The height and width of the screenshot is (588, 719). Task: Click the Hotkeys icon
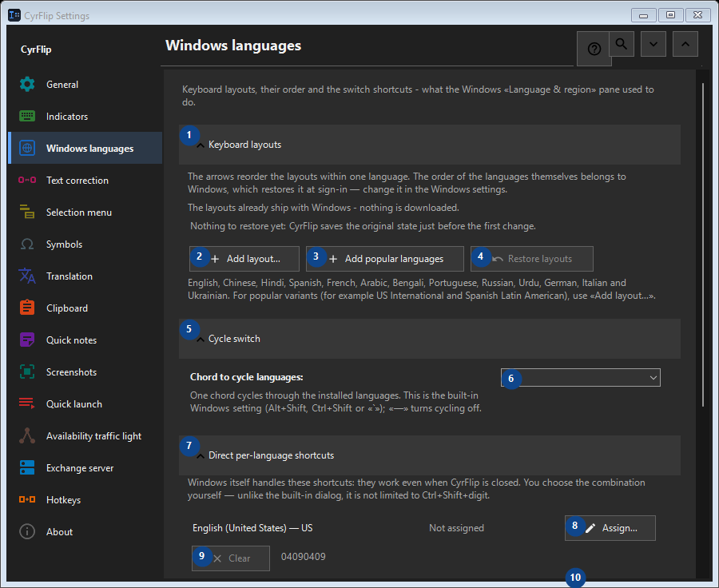[27, 499]
